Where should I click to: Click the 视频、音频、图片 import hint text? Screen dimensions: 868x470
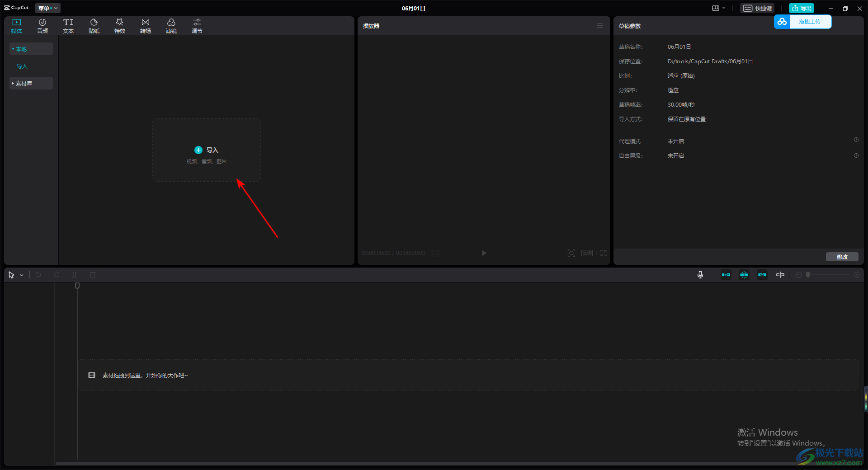pyautogui.click(x=207, y=161)
